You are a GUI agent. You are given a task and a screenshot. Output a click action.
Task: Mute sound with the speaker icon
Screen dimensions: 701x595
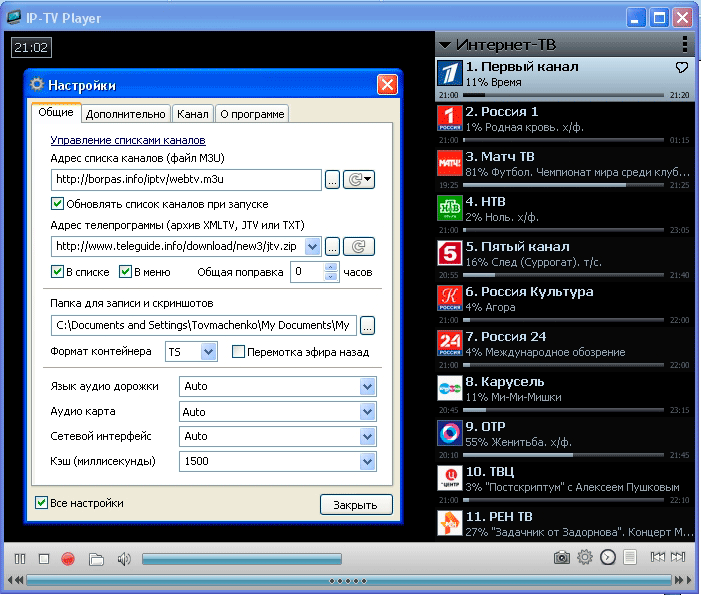coord(124,559)
